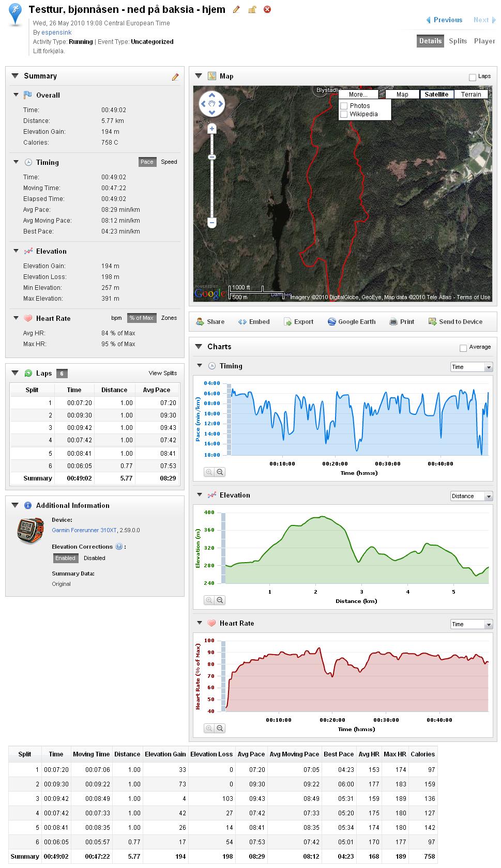Zoom in on the Heart Rate chart

pyautogui.click(x=209, y=728)
